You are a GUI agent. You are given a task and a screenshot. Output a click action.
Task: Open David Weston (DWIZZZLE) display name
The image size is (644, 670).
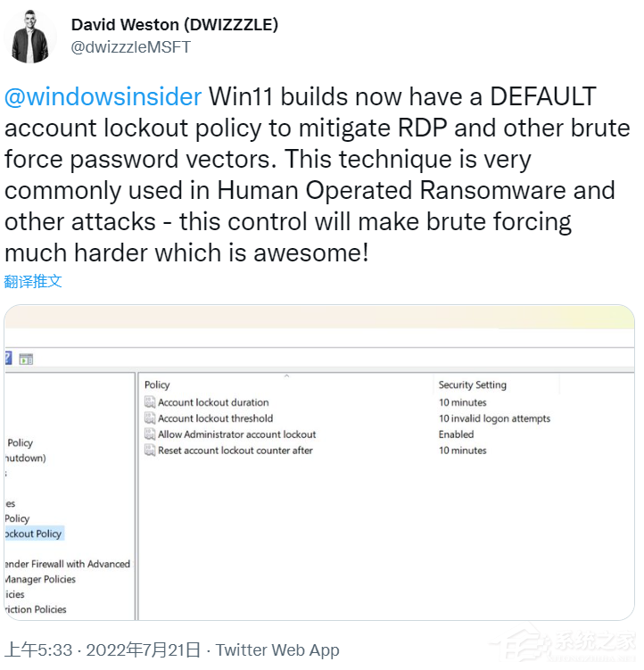(x=174, y=25)
